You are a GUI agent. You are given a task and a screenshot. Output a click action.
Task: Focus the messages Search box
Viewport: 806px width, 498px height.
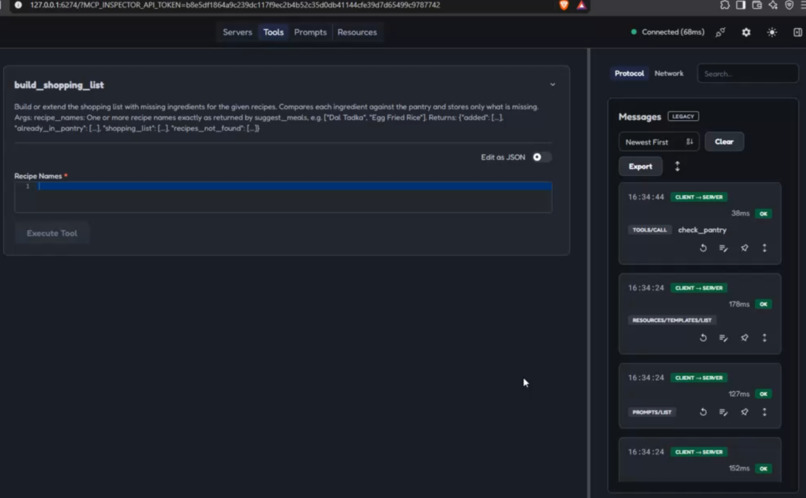point(747,73)
